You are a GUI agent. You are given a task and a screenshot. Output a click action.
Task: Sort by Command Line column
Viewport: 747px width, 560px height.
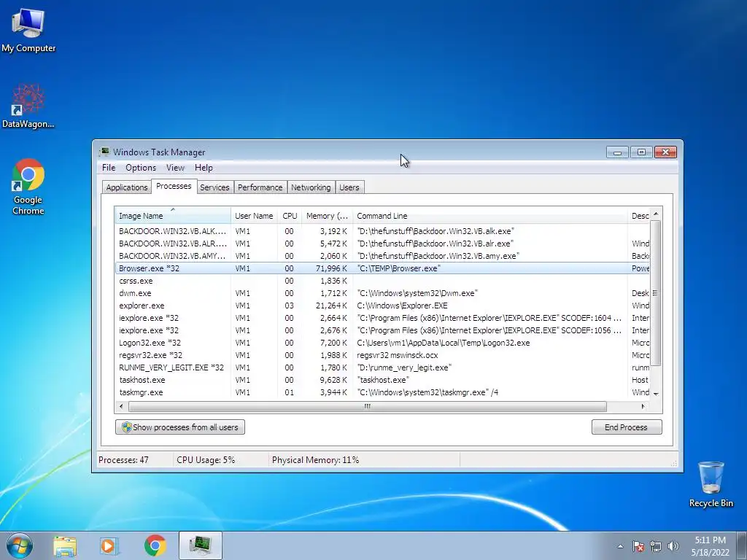(x=489, y=216)
